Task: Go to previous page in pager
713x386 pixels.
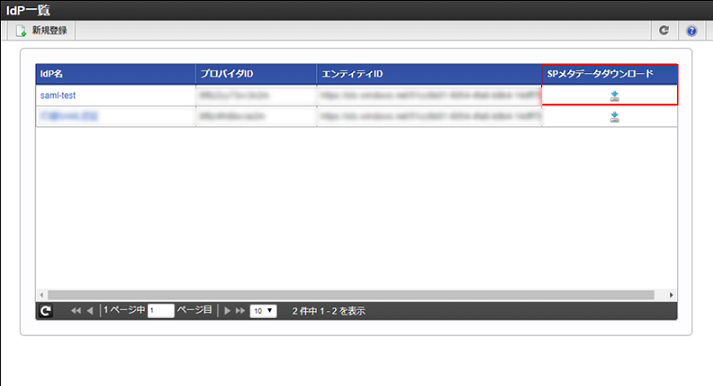Action: click(90, 311)
